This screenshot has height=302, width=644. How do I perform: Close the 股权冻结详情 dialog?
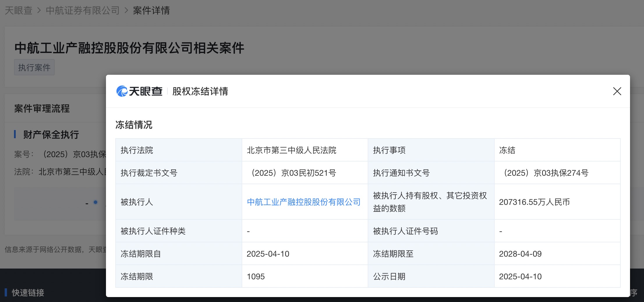click(x=617, y=91)
